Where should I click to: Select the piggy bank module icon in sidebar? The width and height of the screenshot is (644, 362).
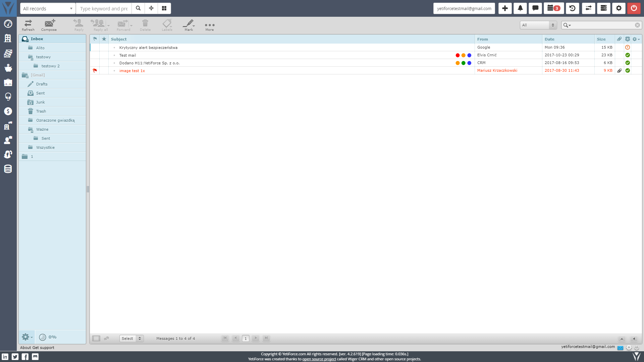(x=8, y=68)
